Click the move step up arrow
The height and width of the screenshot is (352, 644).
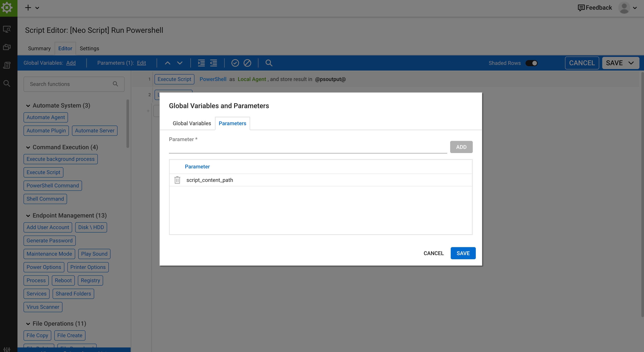point(167,63)
